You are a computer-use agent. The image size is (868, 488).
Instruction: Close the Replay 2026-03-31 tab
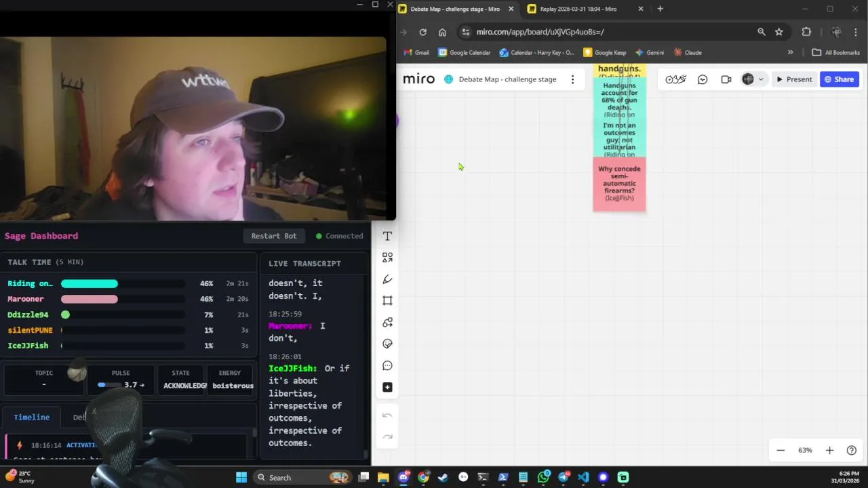(x=641, y=9)
